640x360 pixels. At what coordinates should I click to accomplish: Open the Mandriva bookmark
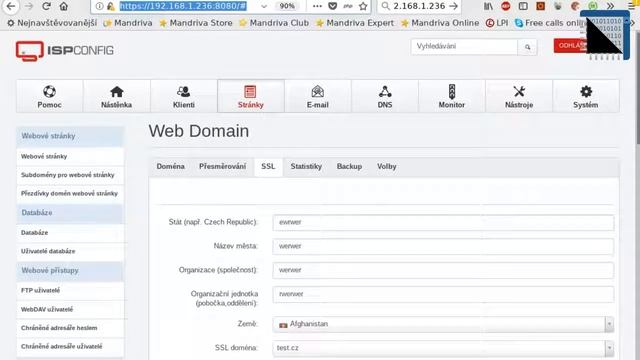[x=128, y=23]
